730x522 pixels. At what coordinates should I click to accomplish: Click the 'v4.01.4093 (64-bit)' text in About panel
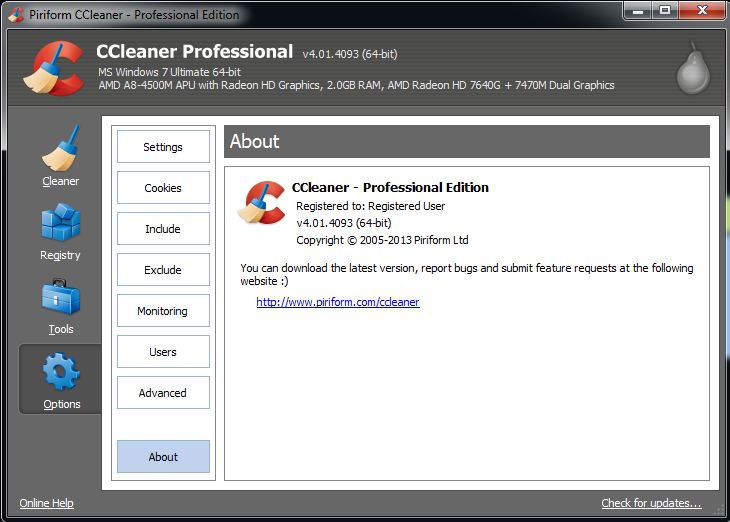(x=344, y=223)
